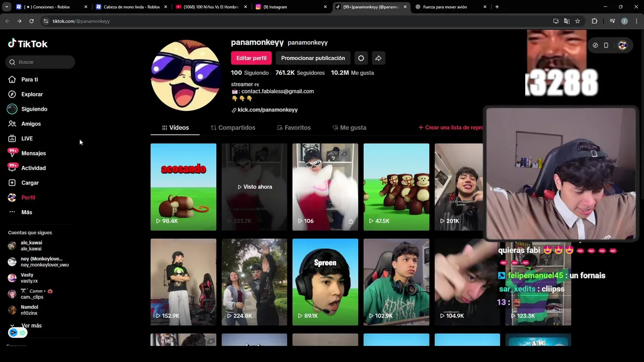The image size is (644, 362).
Task: Open followed account ale_kawai
Action: pyautogui.click(x=30, y=246)
